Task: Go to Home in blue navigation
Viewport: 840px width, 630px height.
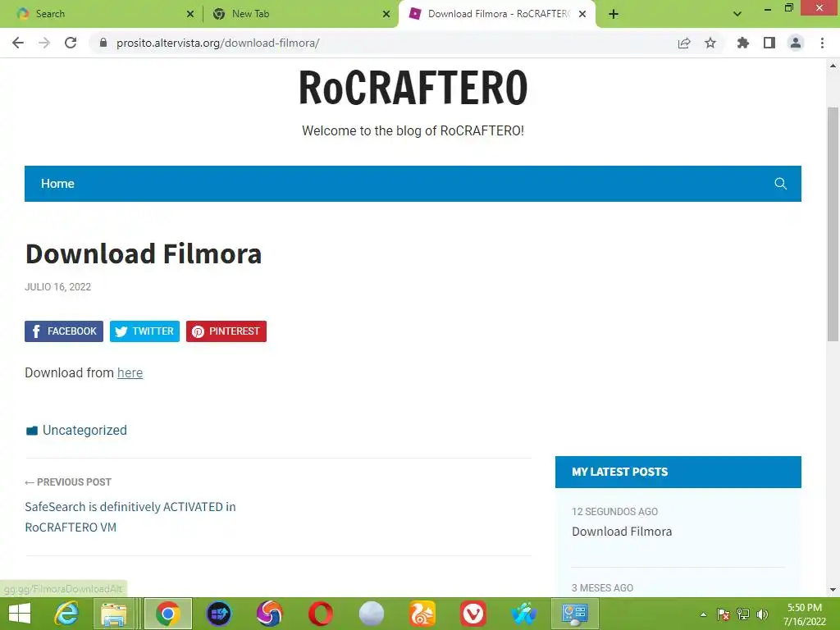Action: (x=58, y=183)
